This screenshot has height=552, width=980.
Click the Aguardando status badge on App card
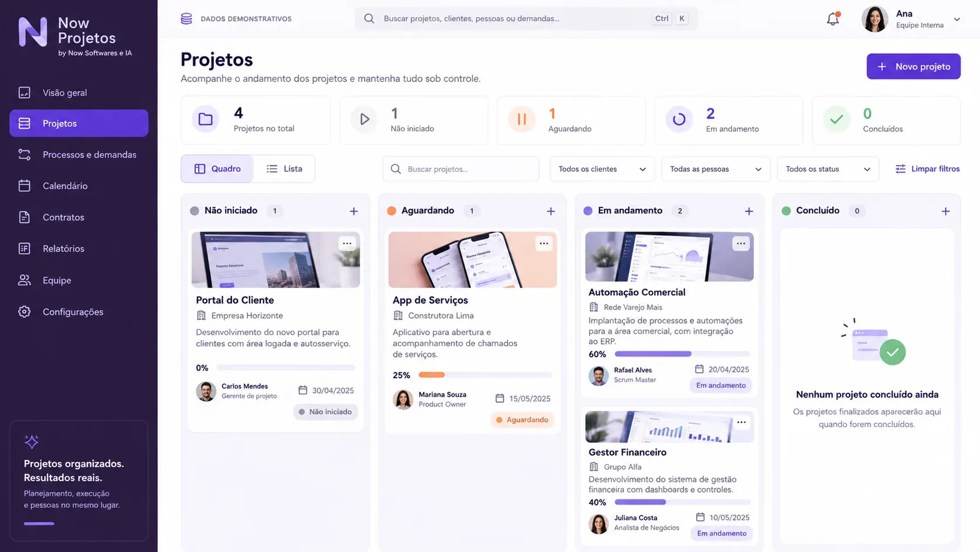click(x=522, y=420)
